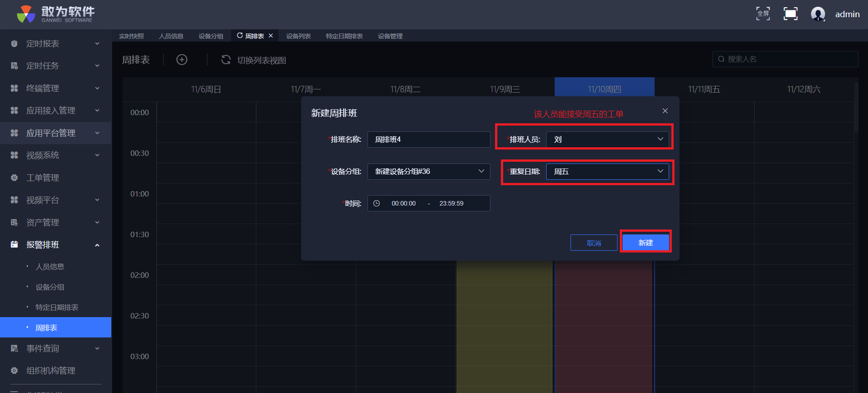Switch to the 特定日期排表 tab

(x=344, y=36)
